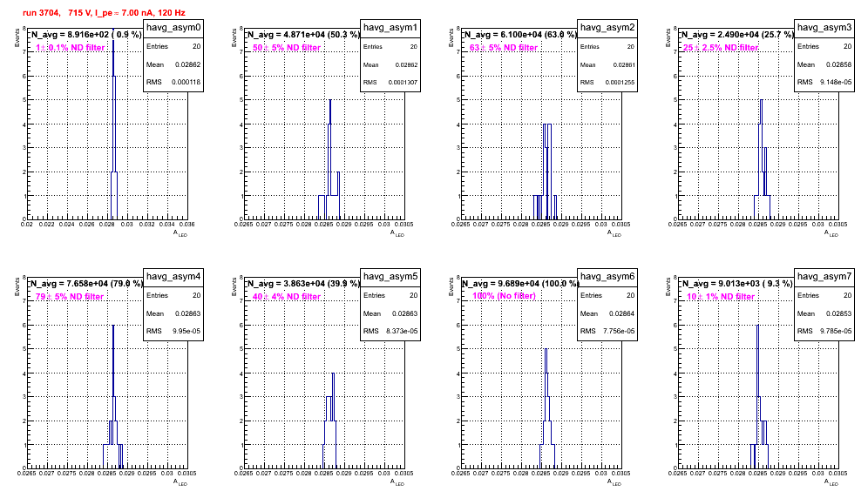This screenshot has width=868, height=498.
Task: Select the havg_asym0 stats box title
Action: tap(173, 28)
